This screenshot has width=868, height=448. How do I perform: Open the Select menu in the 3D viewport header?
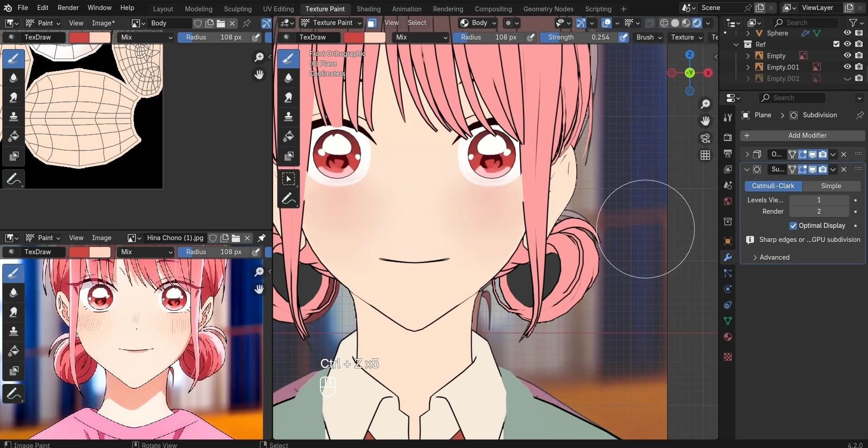pos(417,23)
